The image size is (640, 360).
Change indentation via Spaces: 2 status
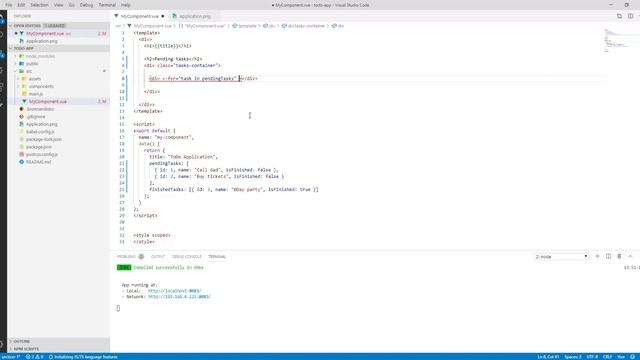pyautogui.click(x=573, y=357)
